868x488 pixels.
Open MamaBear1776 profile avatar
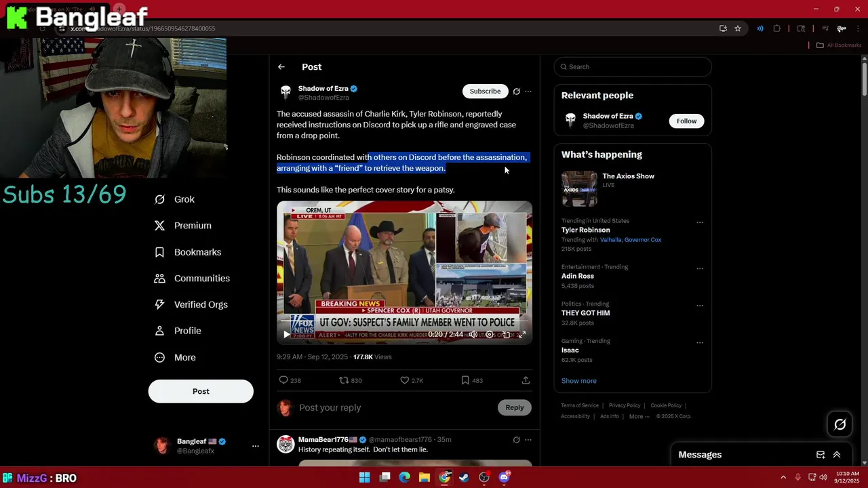(286, 444)
